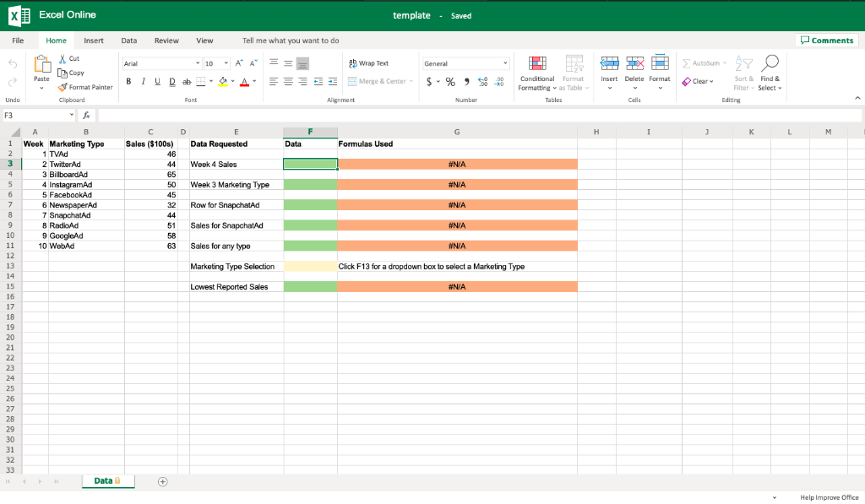This screenshot has width=865, height=504.
Task: Click the Redo arrow icon
Action: point(13,82)
